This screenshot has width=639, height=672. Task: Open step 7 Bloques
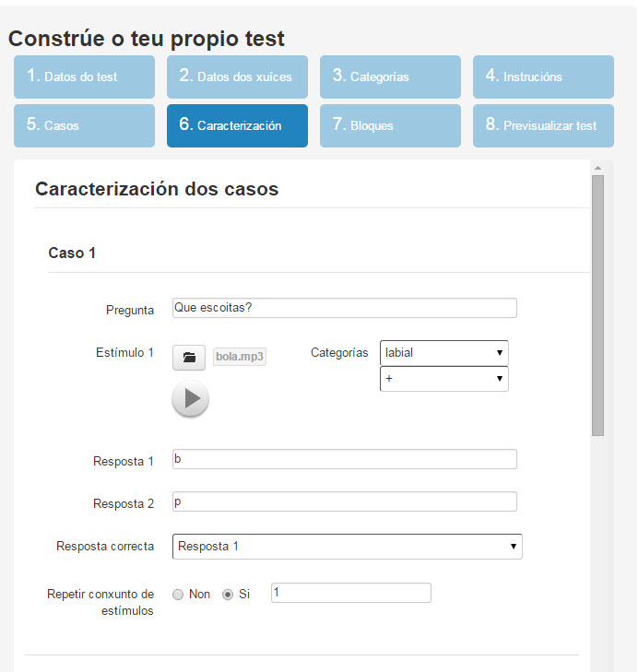390,125
